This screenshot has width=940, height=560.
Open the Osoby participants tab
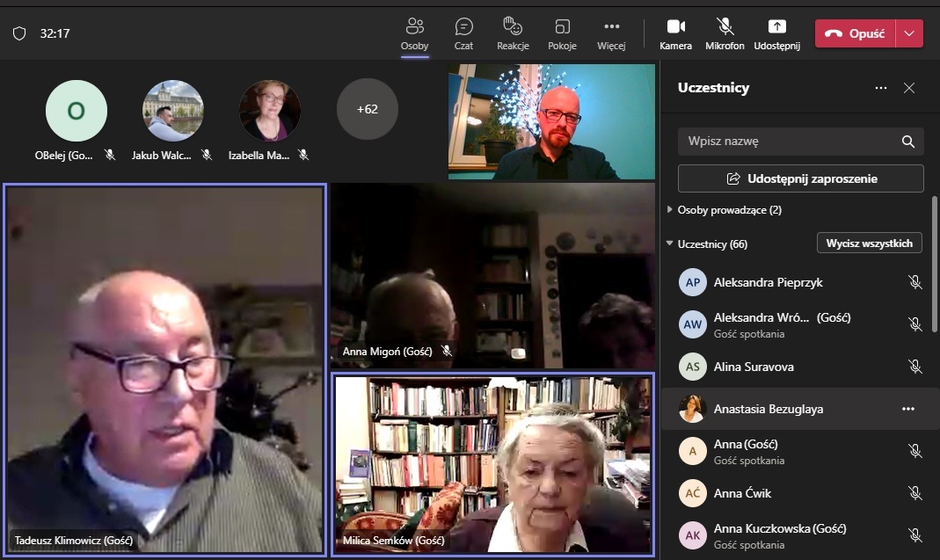[414, 34]
